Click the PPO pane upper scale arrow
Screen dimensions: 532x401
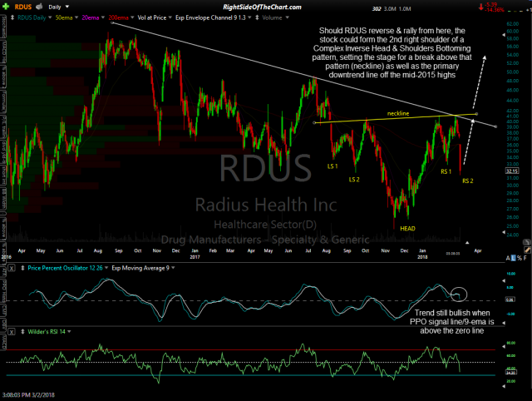[504, 281]
